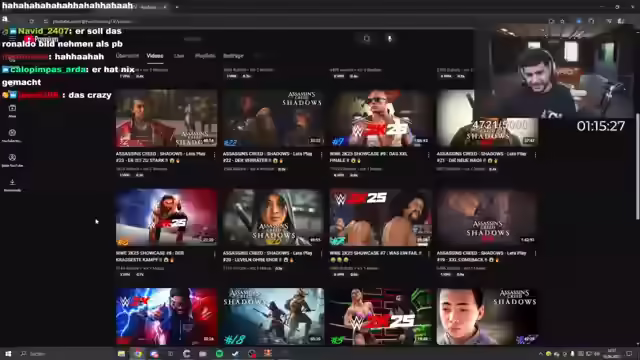Open three-dot menu for Showcase #9 video

pyautogui.click(x=429, y=155)
